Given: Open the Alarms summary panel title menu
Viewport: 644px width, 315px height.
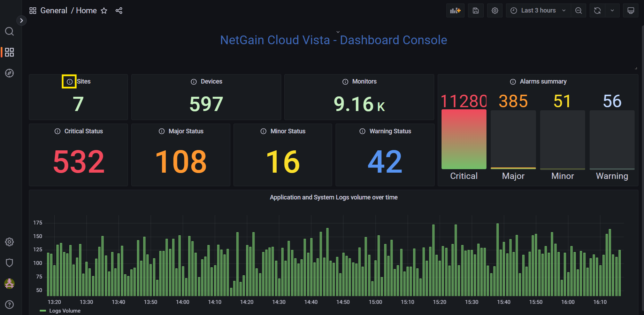Looking at the screenshot, I should click(x=543, y=81).
